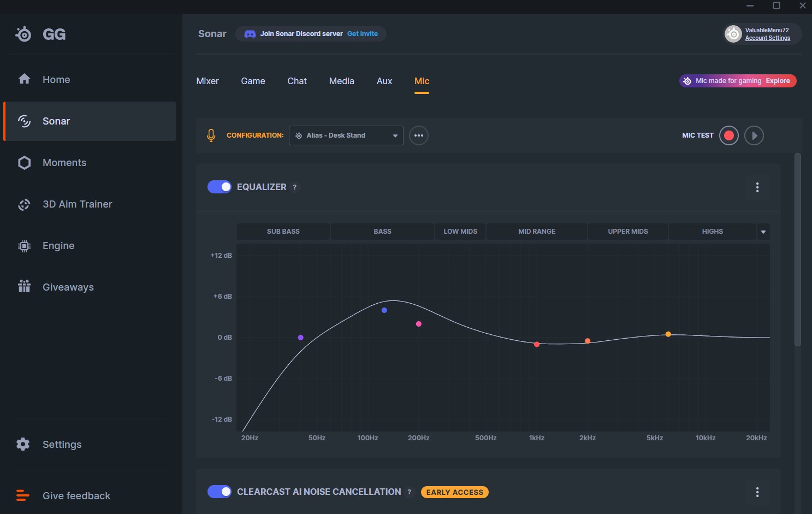This screenshot has height=514, width=812.
Task: Play back the mic test recording
Action: pos(754,135)
